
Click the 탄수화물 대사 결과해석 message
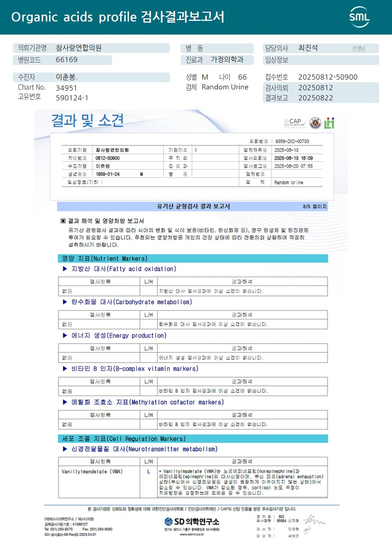coord(213,324)
